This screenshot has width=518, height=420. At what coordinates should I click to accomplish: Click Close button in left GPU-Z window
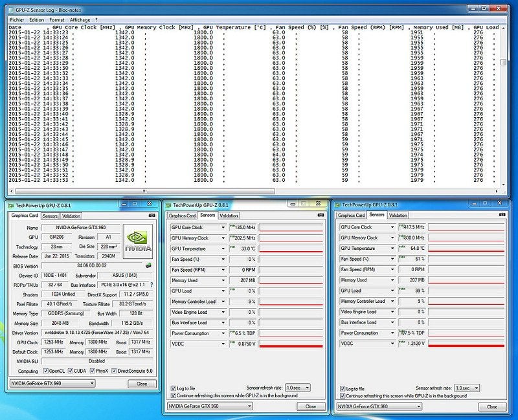[x=142, y=384]
